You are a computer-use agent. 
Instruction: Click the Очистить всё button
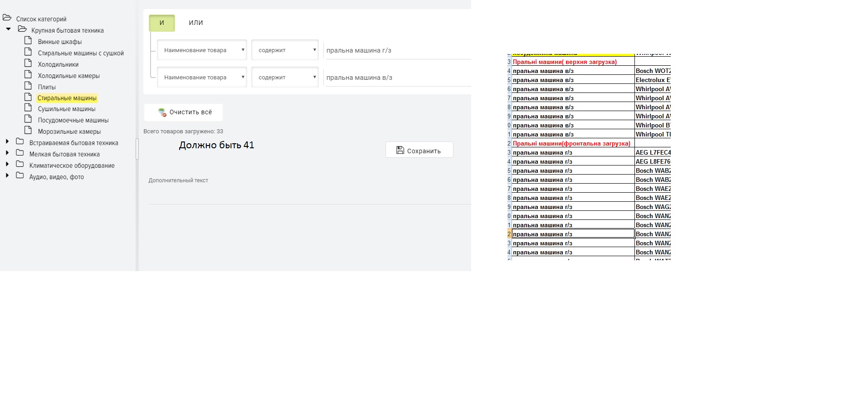tap(183, 112)
